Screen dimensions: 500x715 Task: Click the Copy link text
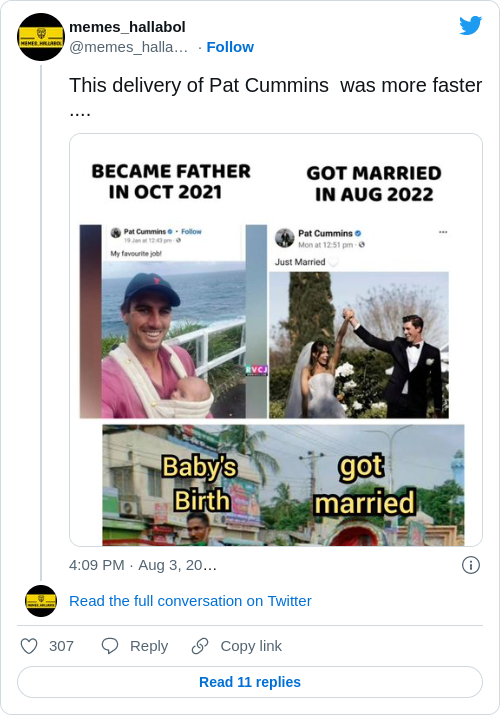[x=251, y=646]
